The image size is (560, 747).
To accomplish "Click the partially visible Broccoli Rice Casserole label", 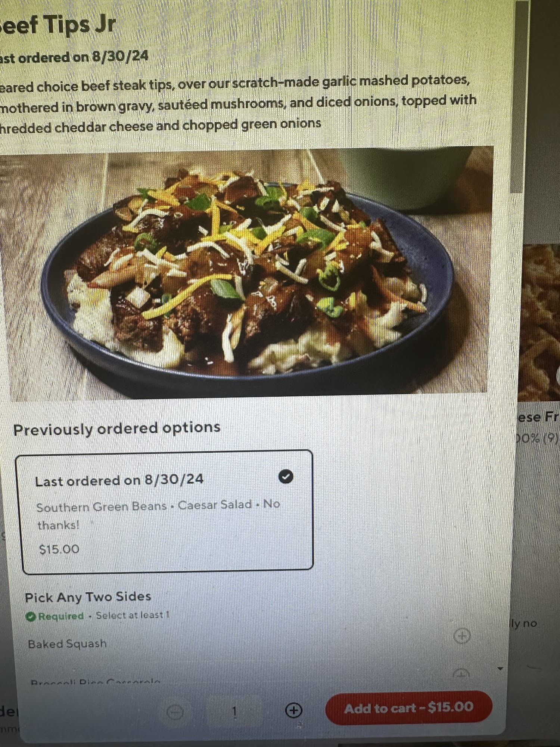I will coord(96,681).
